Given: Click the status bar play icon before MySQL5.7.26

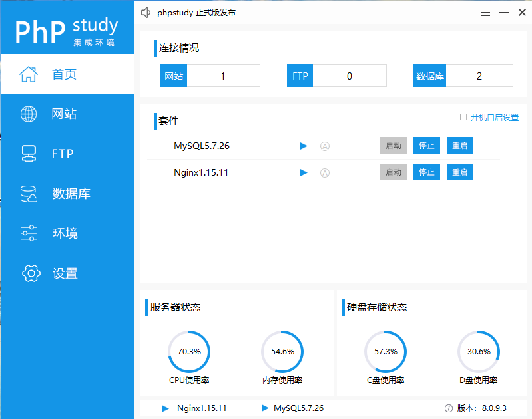Looking at the screenshot, I should pos(265,408).
